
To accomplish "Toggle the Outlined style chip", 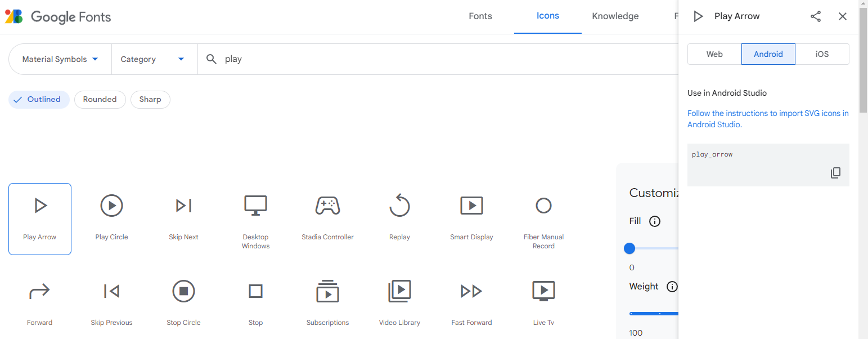I will pyautogui.click(x=39, y=100).
